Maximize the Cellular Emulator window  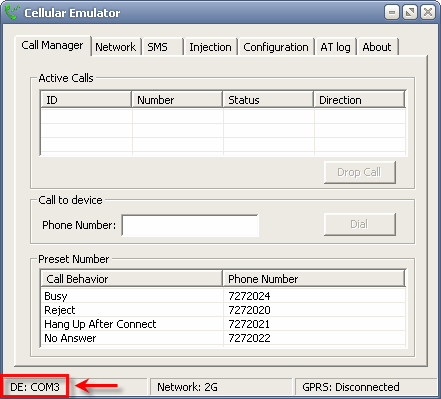[x=410, y=13]
